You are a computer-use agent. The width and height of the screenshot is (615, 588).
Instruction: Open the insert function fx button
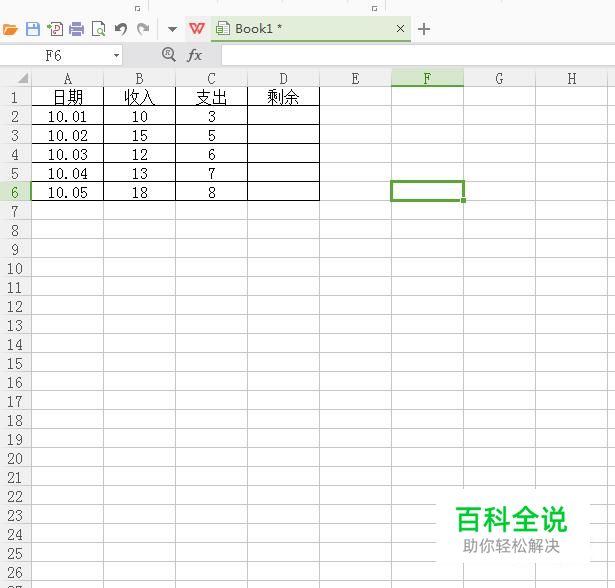click(195, 55)
